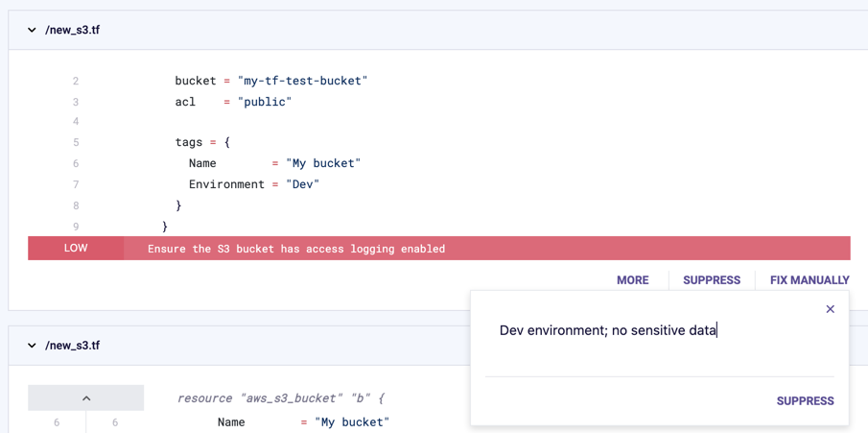The height and width of the screenshot is (433, 868).
Task: Click the "Dev" environment value
Action: [303, 184]
